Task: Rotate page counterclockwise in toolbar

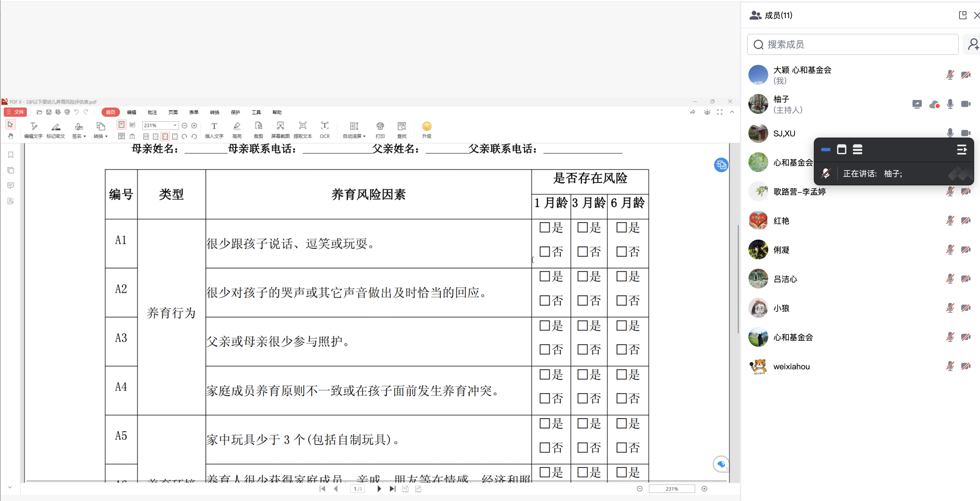Action: [194, 136]
